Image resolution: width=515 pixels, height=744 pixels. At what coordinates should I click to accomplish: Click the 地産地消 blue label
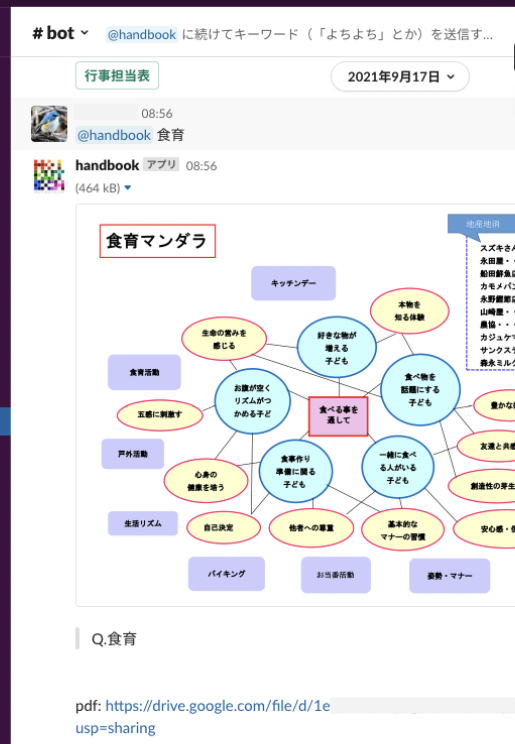coord(481,223)
